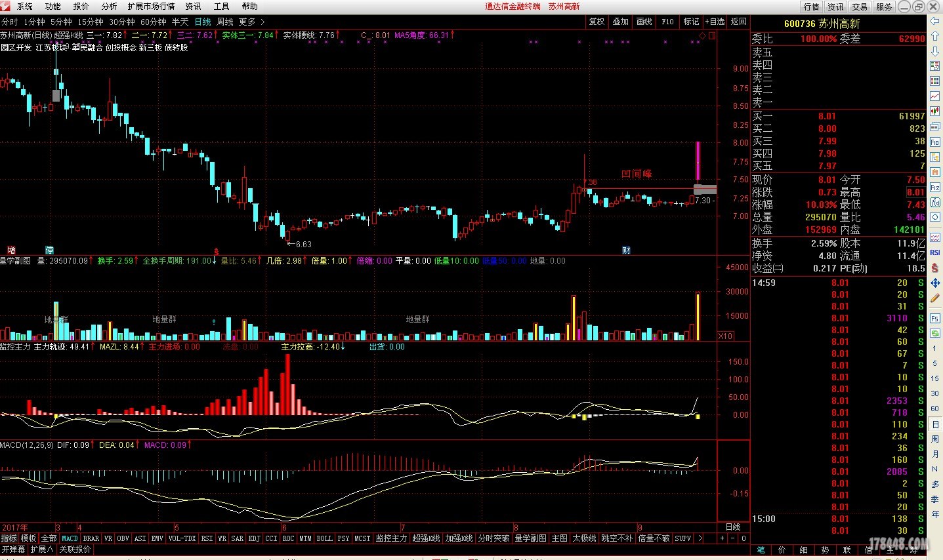Click the blue four-arrow move icon
Image resolution: width=943 pixels, height=560 pixels.
point(935,283)
